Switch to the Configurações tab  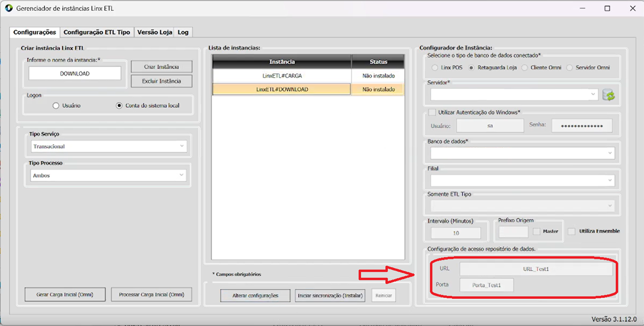click(35, 32)
